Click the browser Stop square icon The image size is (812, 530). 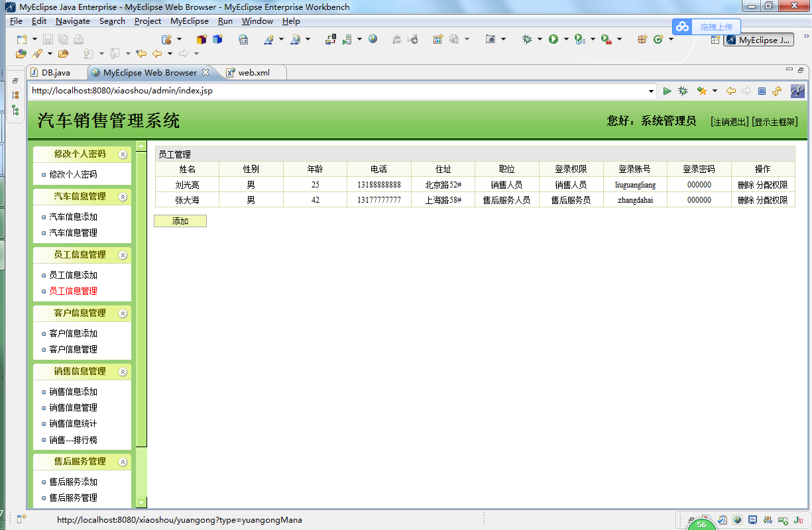coord(762,91)
